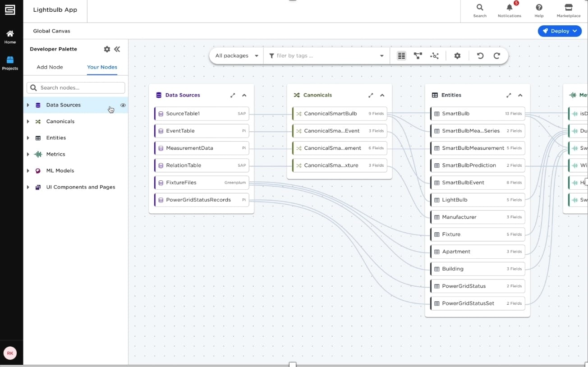
Task: Click the undo icon in the canvas toolbar
Action: pyautogui.click(x=480, y=55)
